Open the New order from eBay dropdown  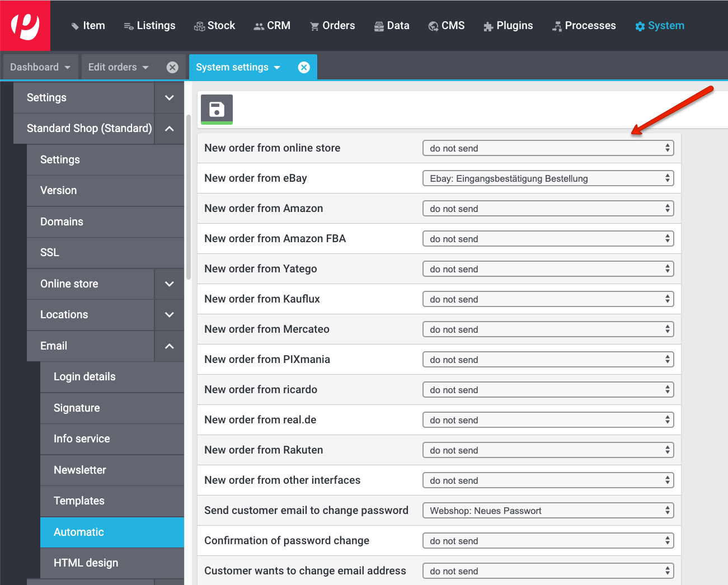coord(548,178)
